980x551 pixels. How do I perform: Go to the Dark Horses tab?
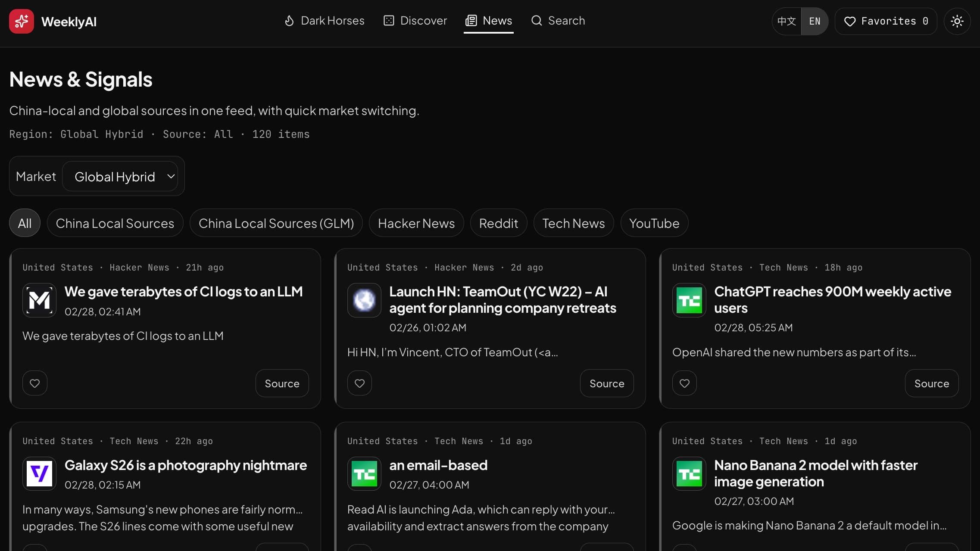(x=324, y=21)
